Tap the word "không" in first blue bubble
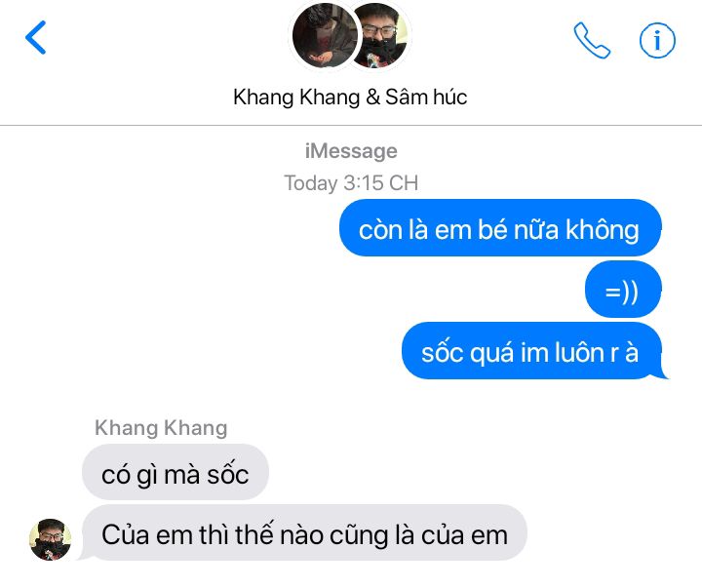Viewport: 702px width, 588px height. [x=603, y=231]
